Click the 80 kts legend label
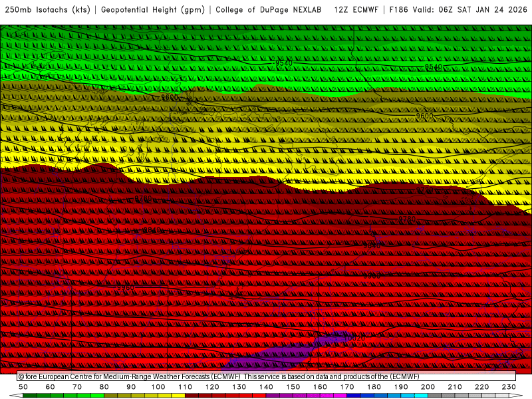The image size is (532, 399). point(104,387)
